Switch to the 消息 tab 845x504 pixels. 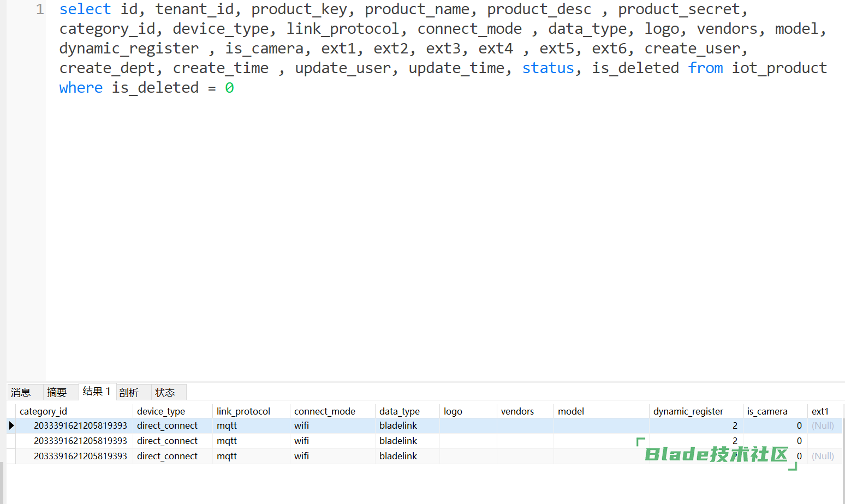21,392
